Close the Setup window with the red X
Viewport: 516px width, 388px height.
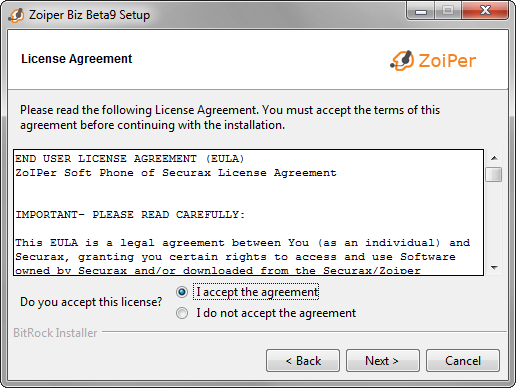485,11
